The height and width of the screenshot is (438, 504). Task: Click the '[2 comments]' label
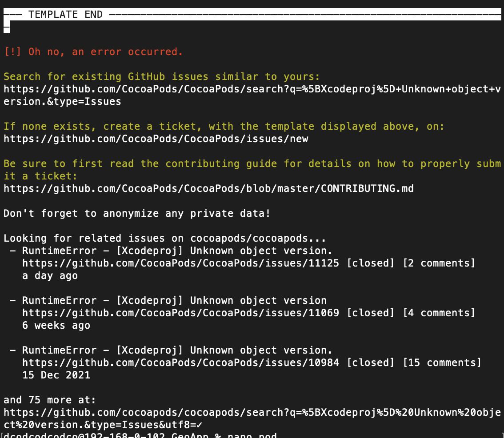tap(439, 263)
